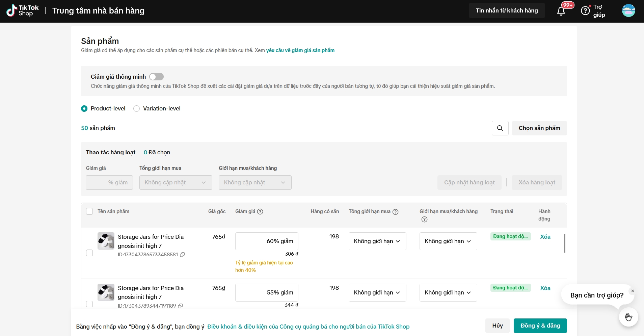Click the TikTok Shop logo

[x=23, y=11]
